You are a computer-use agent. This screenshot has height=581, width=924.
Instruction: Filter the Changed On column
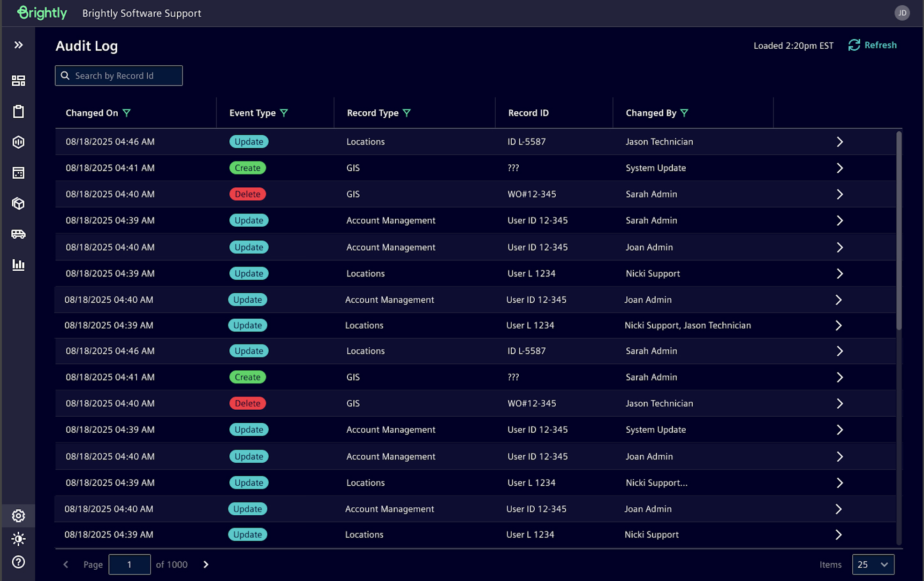pos(127,113)
